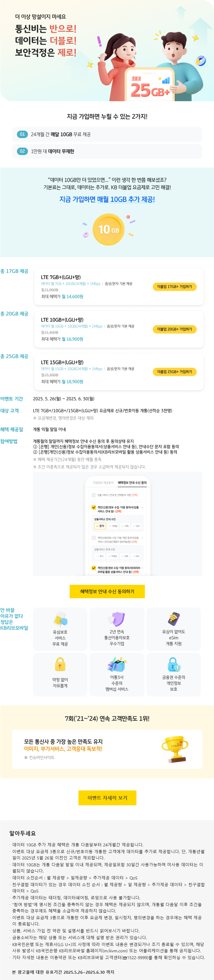214x980 pixels.
Task: Click the gift box 멤버십 서비스 icon
Action: [117, 664]
